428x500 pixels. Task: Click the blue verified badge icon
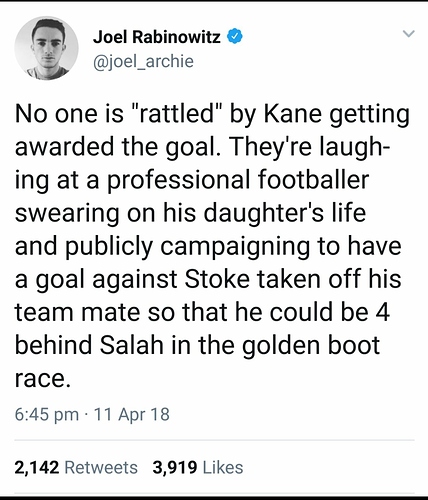tap(235, 37)
